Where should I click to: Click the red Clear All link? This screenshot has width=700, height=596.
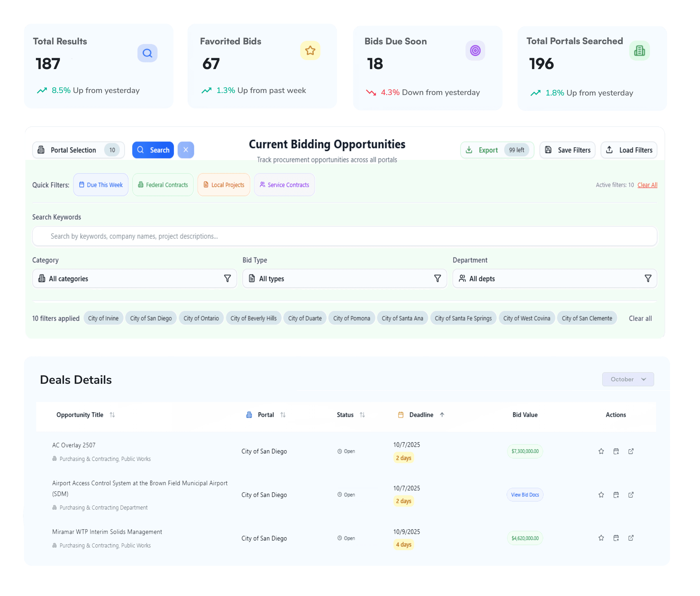(647, 185)
